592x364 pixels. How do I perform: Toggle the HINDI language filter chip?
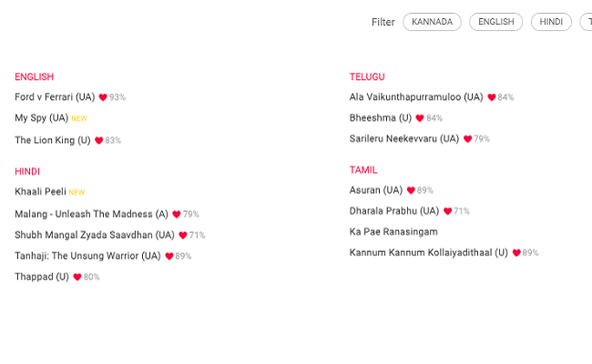tap(551, 22)
